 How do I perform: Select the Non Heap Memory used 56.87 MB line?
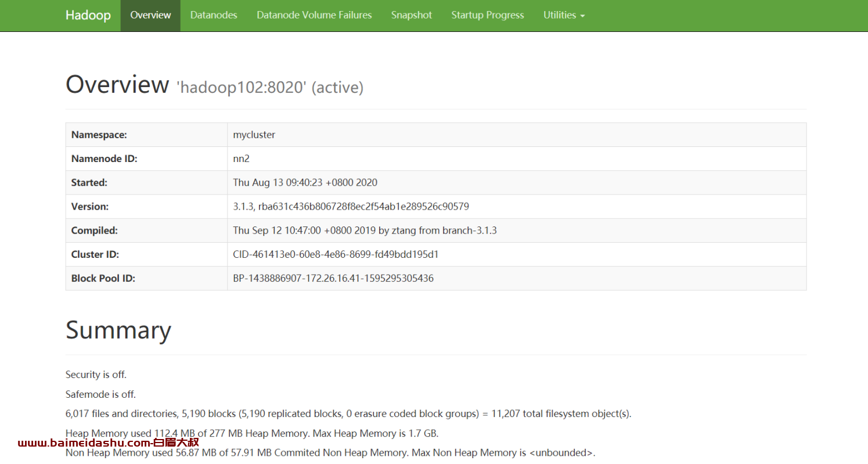pyautogui.click(x=330, y=453)
